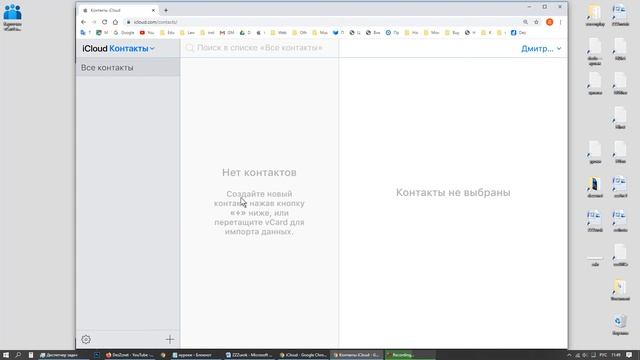Switch to the YouTube taskbar window

(130, 355)
